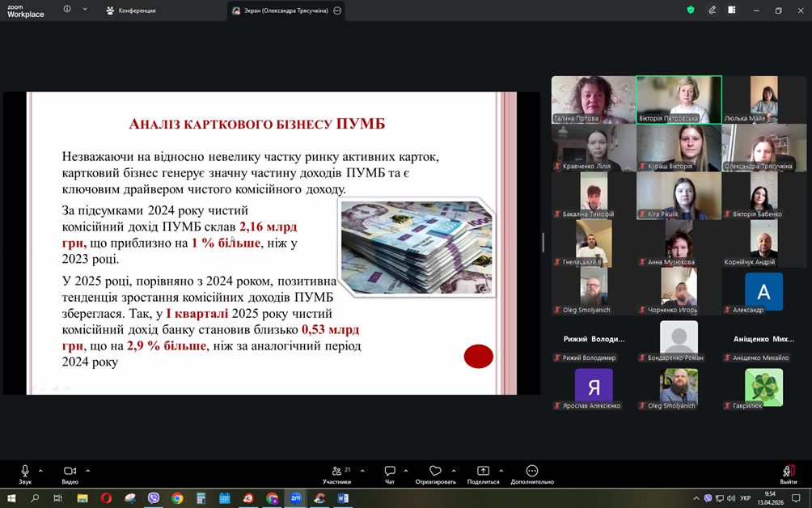
Task: Select Вікторія Петровська's video thumbnail
Action: tap(679, 99)
